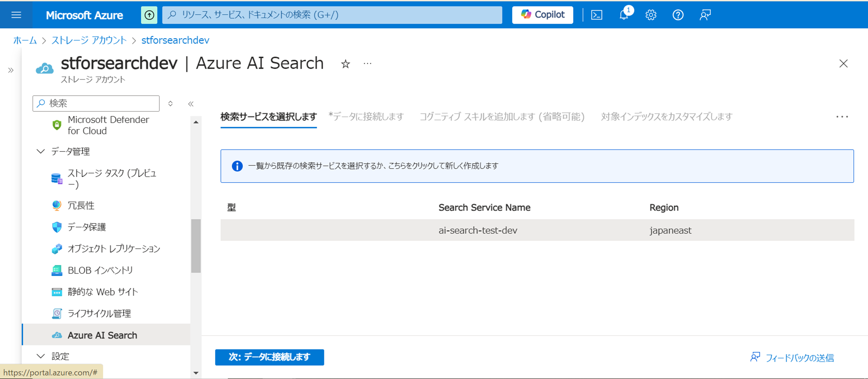The image size is (868, 379).
Task: Open the Azure portal hamburger menu
Action: click(16, 15)
